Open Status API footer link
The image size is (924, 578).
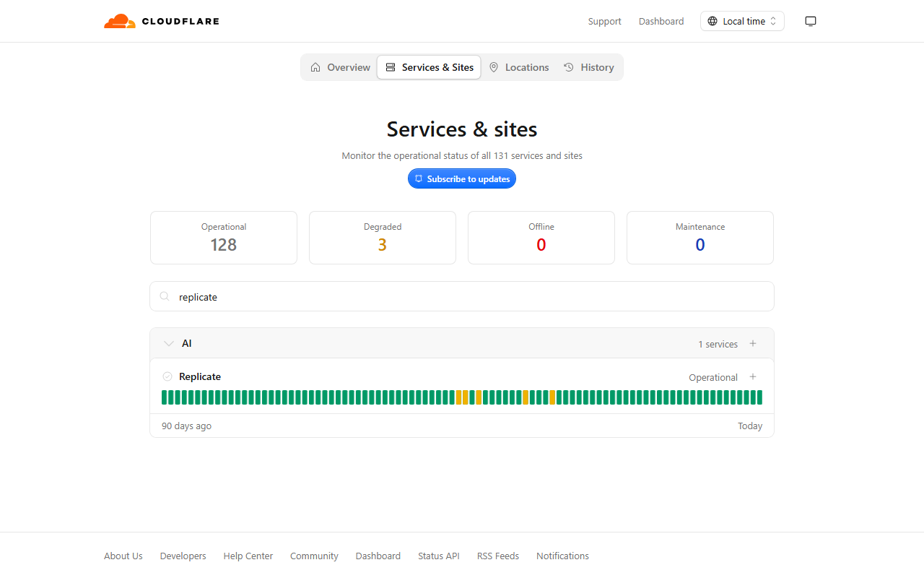[439, 556]
